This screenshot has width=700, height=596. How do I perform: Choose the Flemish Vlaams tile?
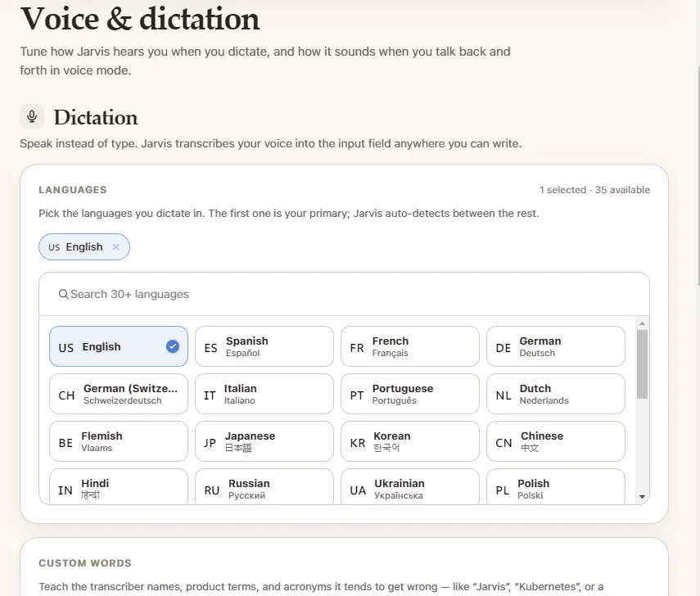pos(119,441)
